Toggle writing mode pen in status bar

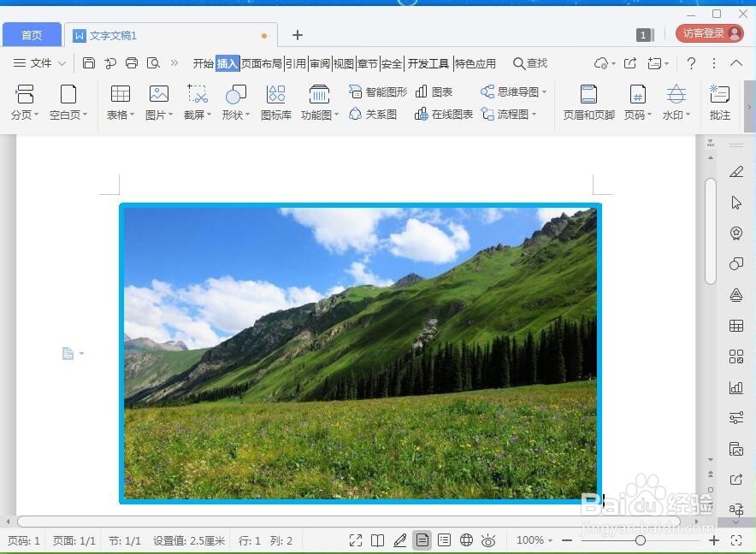[x=399, y=540]
